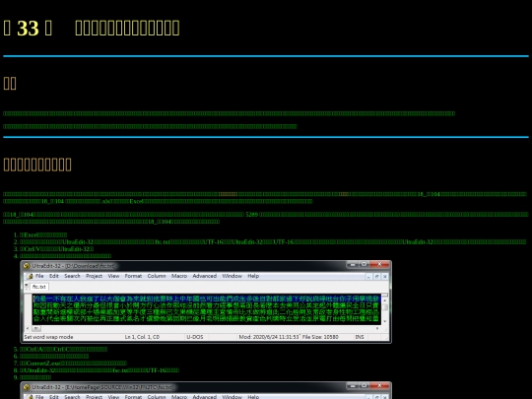Click list step 7 mentioning Convert2.exe
532x399 pixels.
tap(73, 363)
